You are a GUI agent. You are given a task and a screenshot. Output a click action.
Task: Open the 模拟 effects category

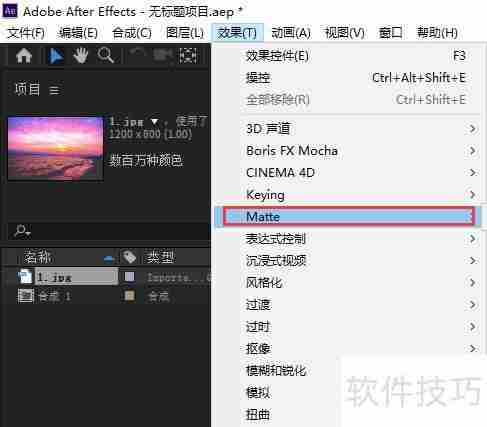[x=258, y=393]
